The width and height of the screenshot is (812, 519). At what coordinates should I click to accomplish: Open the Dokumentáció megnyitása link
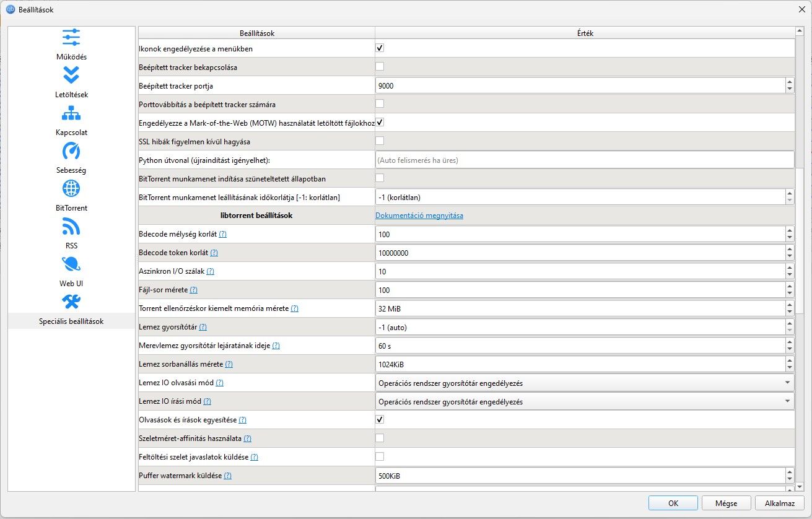[419, 216]
